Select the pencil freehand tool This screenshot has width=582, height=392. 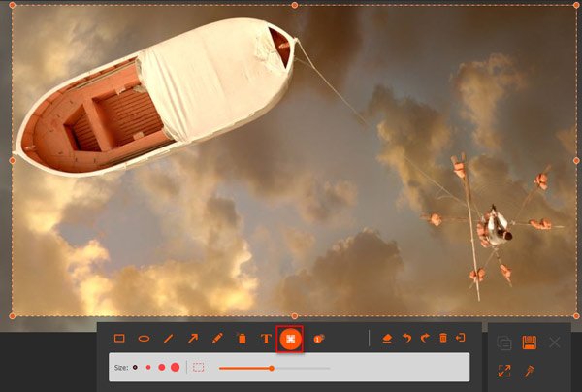(x=217, y=338)
